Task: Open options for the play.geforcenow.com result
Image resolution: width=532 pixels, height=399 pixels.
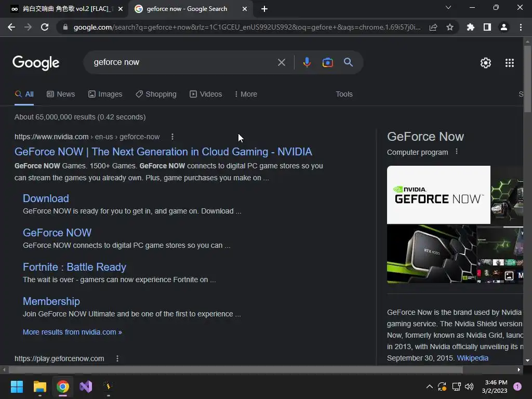Action: tap(117, 358)
